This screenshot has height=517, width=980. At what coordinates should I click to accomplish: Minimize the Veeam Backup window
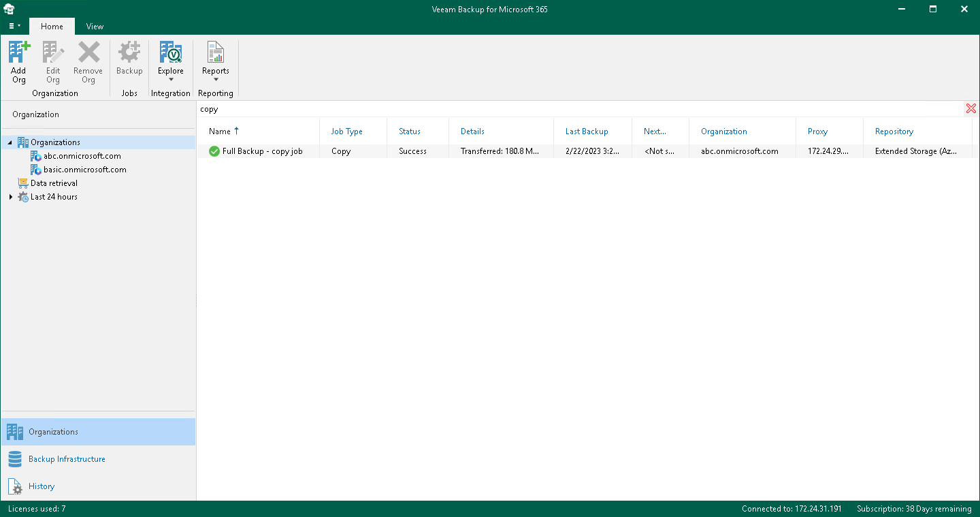tap(901, 9)
